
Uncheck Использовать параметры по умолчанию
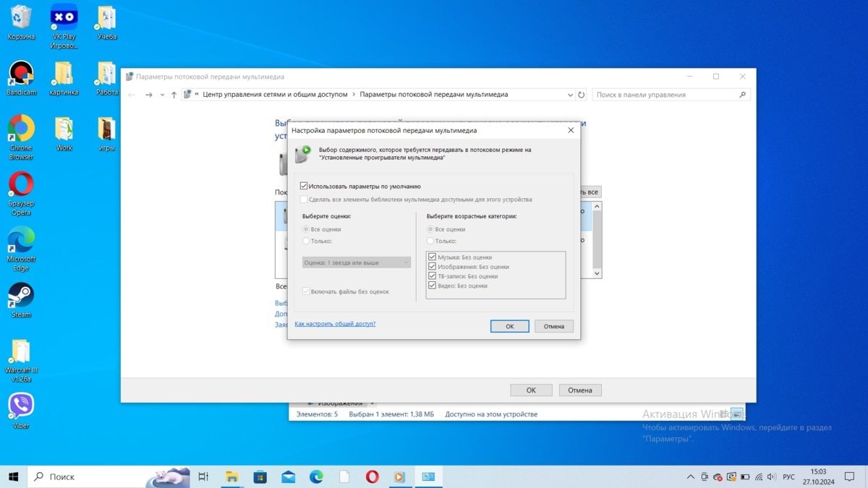pos(304,186)
